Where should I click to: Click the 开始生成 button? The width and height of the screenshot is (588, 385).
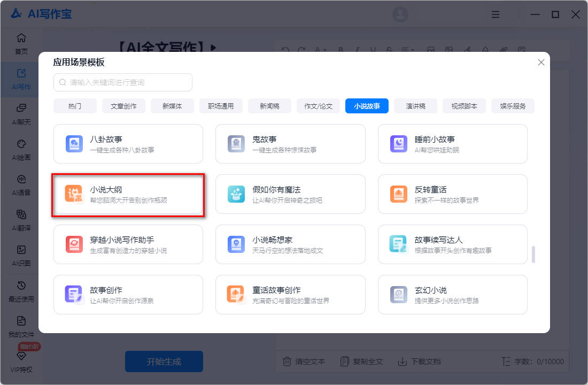pos(164,361)
